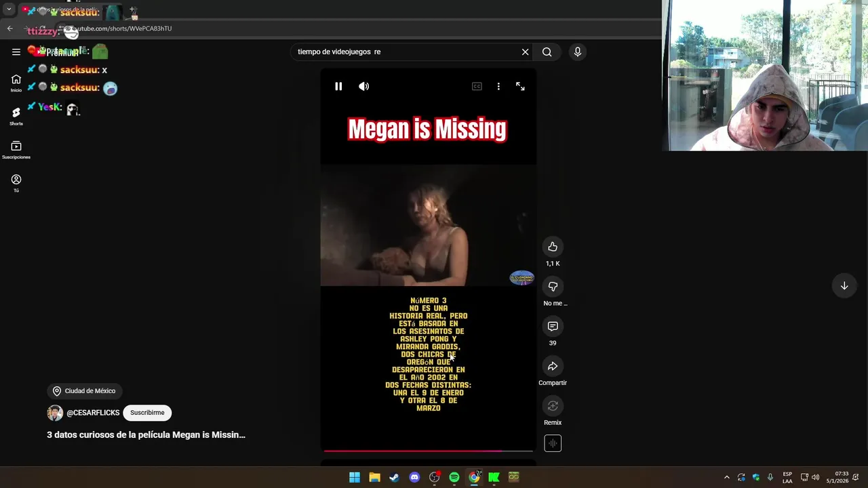Go to Inicio in the sidebar
This screenshot has height=488, width=868.
pos(16,83)
